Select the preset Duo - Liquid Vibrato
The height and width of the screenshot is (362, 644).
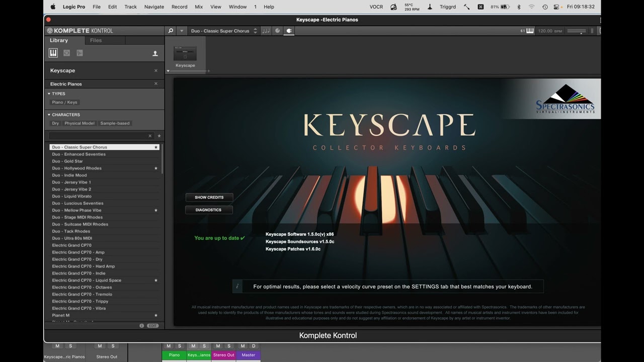click(105, 196)
